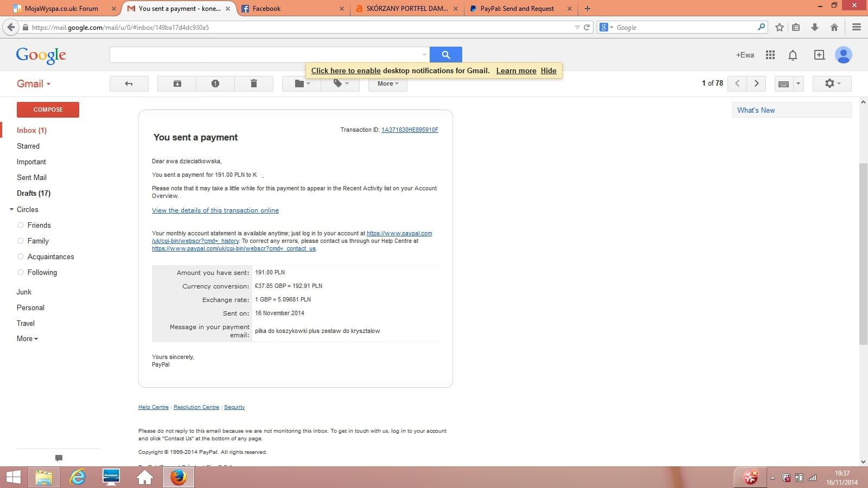Click View the details of this transaction online
868x488 pixels.
[x=215, y=210]
